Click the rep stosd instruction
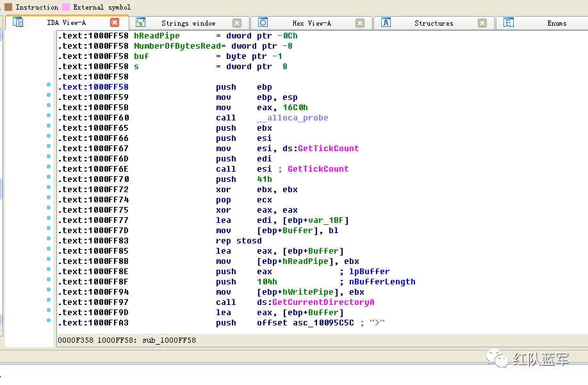Viewport: 588px width, 385px height. 239,241
